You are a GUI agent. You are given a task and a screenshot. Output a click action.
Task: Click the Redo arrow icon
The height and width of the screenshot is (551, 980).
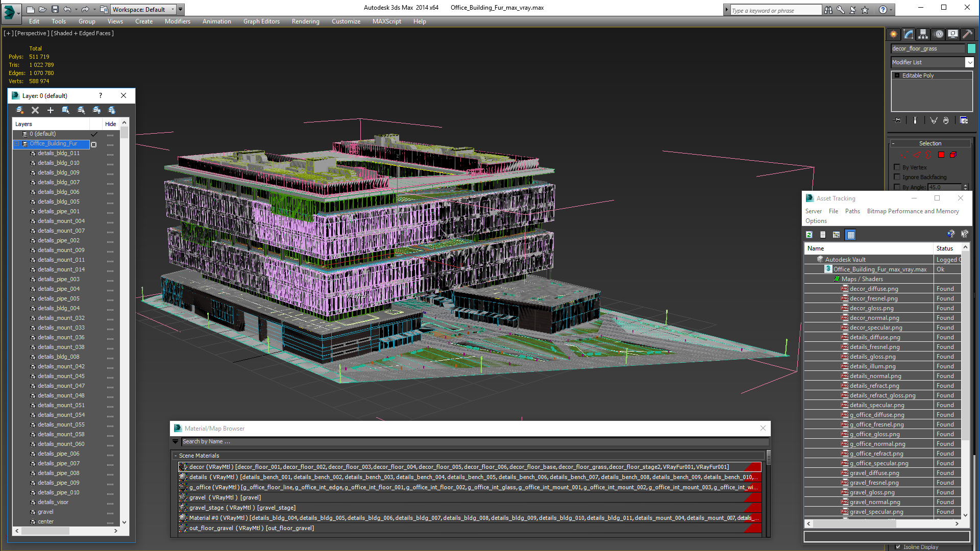point(85,9)
